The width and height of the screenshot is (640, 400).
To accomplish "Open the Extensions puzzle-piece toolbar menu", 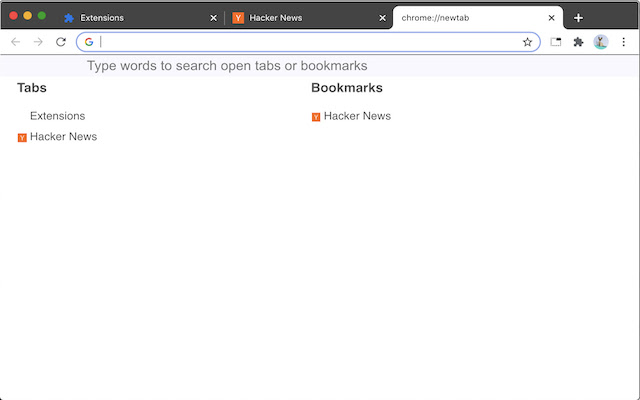I will click(578, 42).
